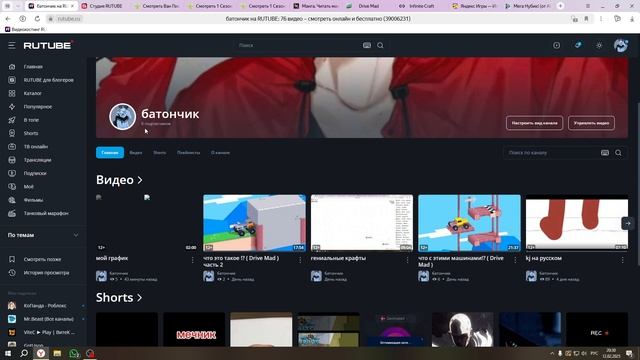Open subscription КоПанда - Роблокс channel
Screen dimensions: 640x360
44,306
